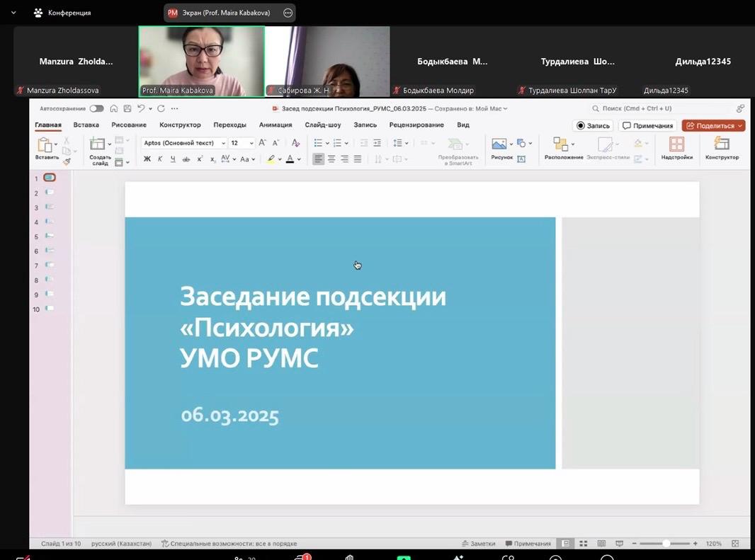
Task: Open the Вставка ribbon tab
Action: (86, 125)
